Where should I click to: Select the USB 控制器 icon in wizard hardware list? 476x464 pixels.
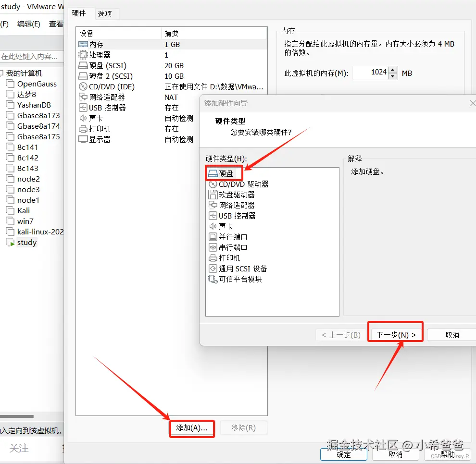pyautogui.click(x=213, y=216)
